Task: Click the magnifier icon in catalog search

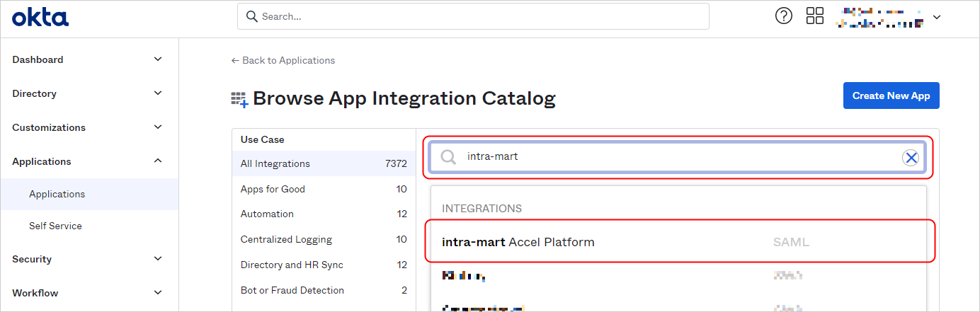Action: [x=448, y=157]
